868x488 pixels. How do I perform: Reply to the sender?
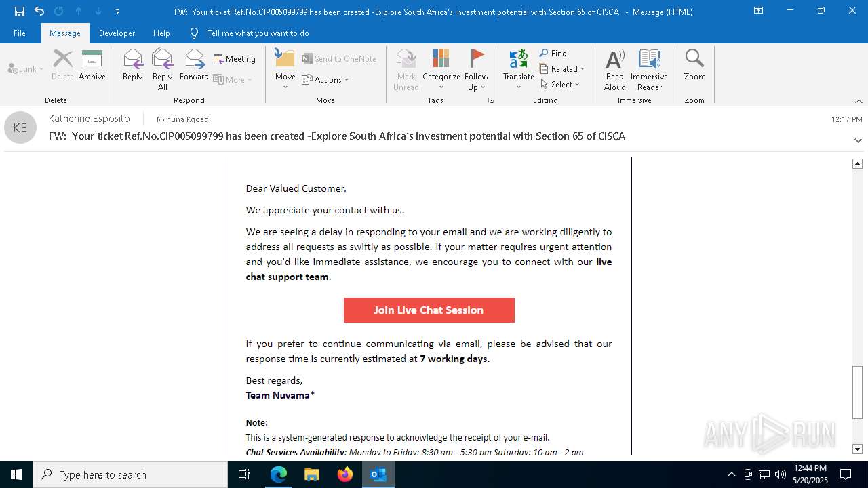pyautogui.click(x=133, y=65)
